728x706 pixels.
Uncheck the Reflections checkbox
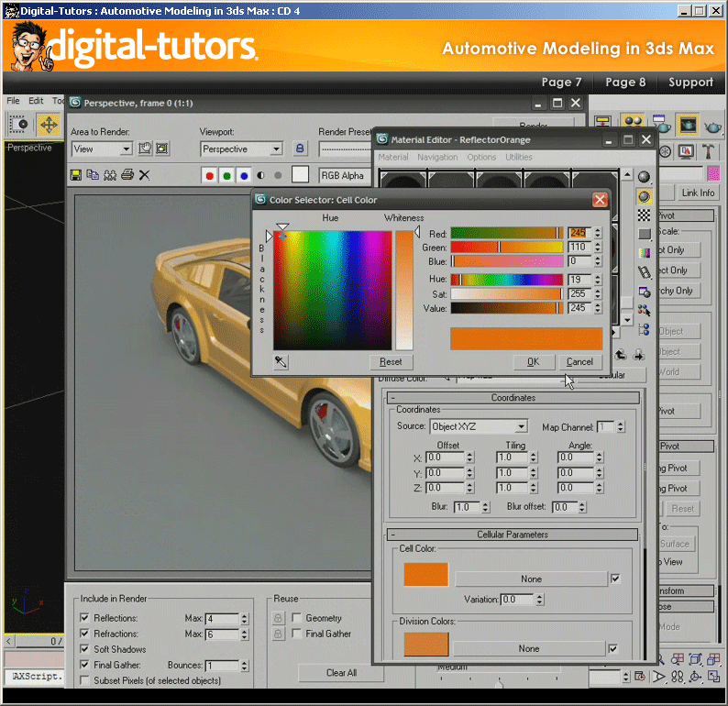pyautogui.click(x=85, y=619)
